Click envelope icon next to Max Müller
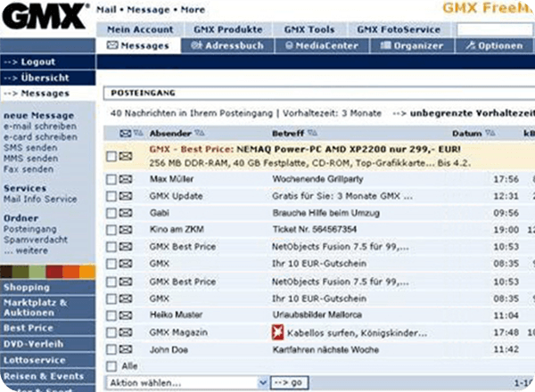This screenshot has width=535, height=392. coord(126,179)
